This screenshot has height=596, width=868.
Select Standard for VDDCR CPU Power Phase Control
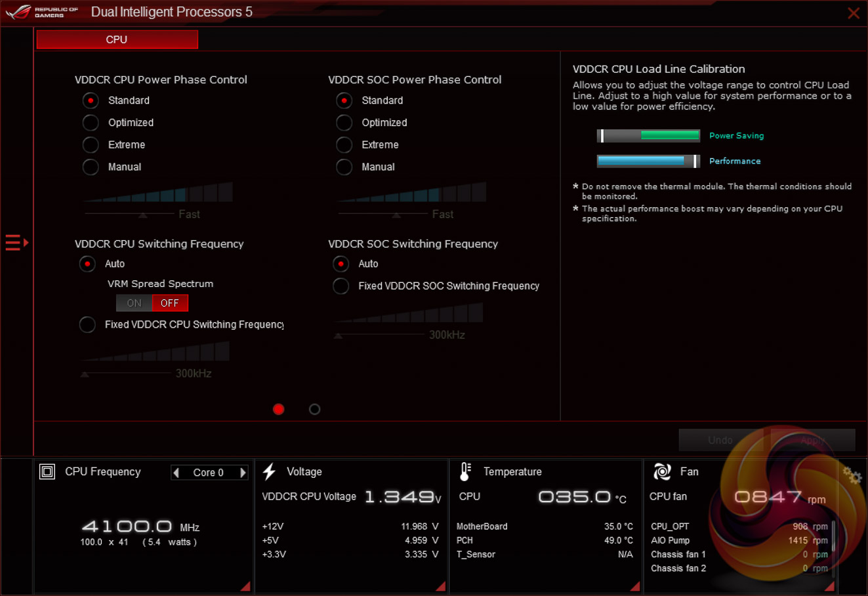[x=91, y=100]
